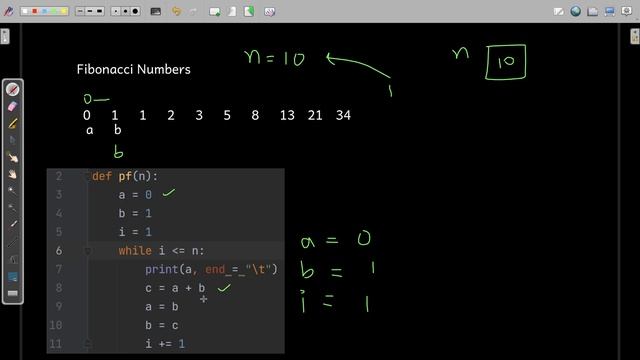Choose the Capture screen region tool
The height and width of the screenshot is (360, 640).
[x=13, y=277]
